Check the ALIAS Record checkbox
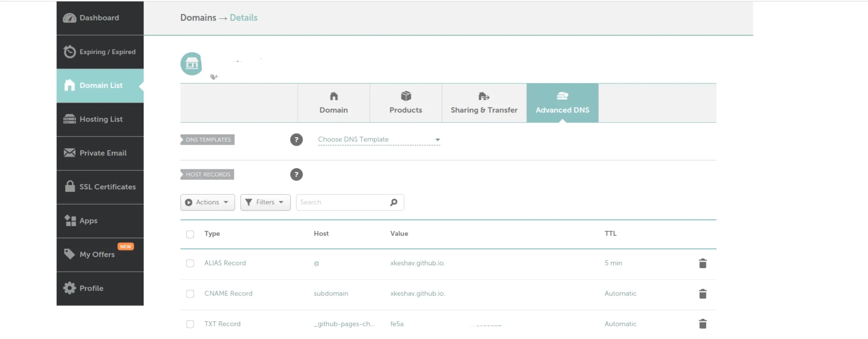This screenshot has width=868, height=339. pos(190,263)
